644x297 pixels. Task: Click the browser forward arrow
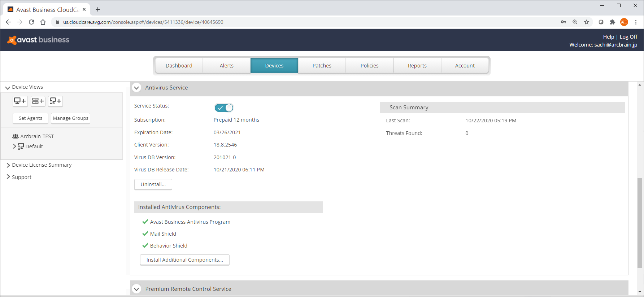click(20, 22)
